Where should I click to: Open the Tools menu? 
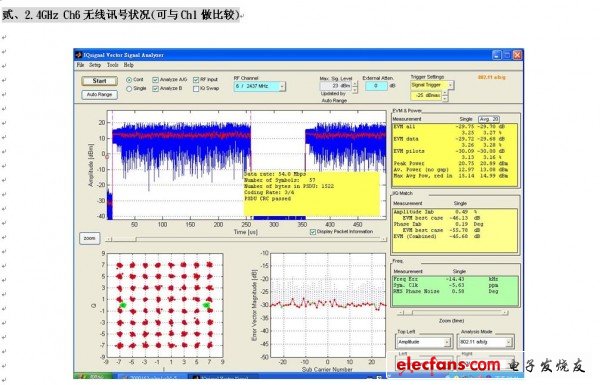pos(112,65)
